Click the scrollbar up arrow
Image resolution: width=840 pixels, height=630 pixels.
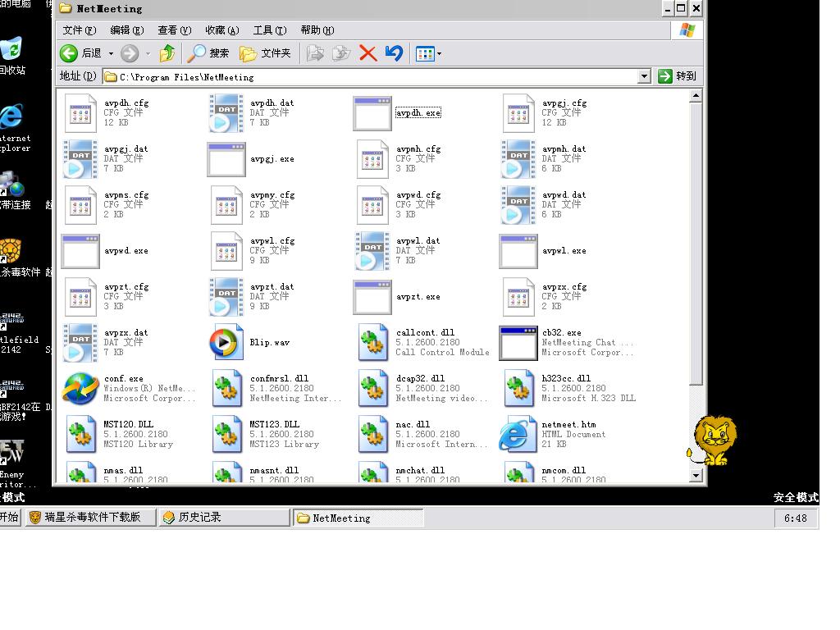click(x=696, y=96)
